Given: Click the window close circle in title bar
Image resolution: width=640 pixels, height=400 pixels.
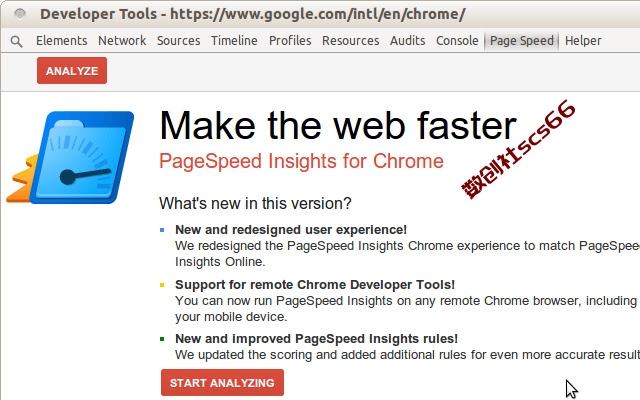Looking at the screenshot, I should pos(20,13).
